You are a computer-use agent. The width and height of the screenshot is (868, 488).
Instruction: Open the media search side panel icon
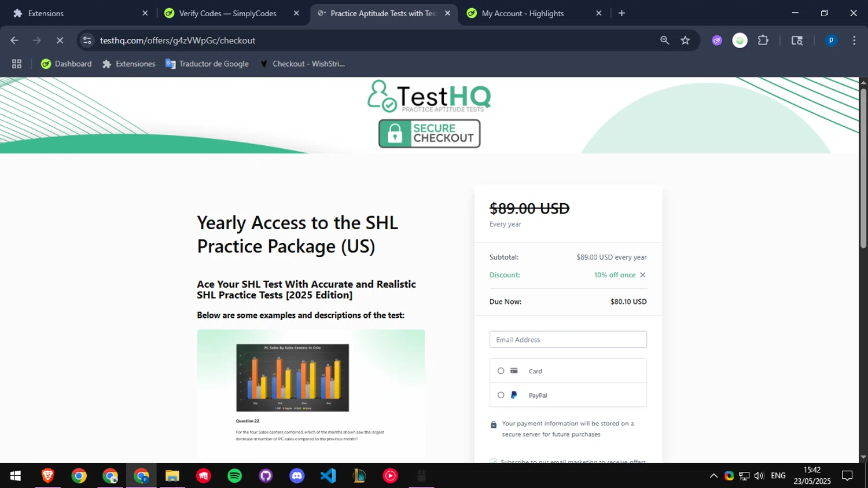[797, 41]
